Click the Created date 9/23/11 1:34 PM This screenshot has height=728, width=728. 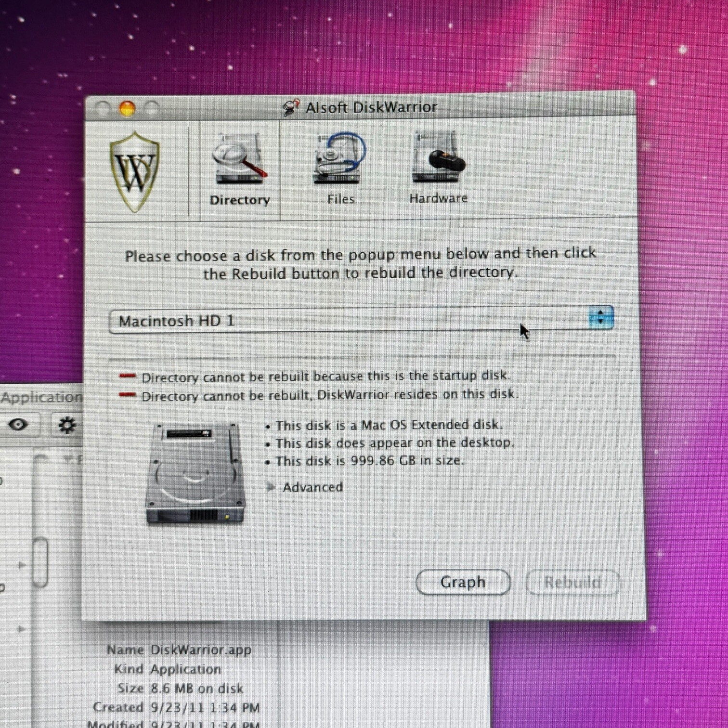coord(205,708)
